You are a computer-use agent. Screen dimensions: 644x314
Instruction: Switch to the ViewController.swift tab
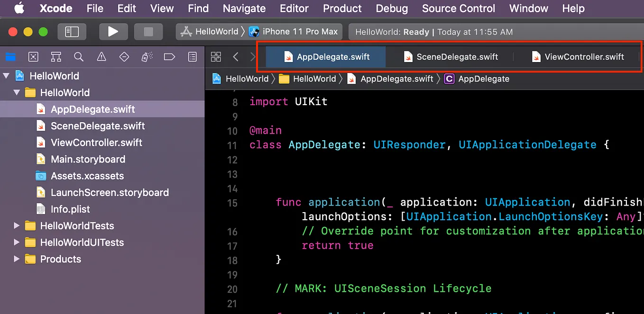(577, 57)
